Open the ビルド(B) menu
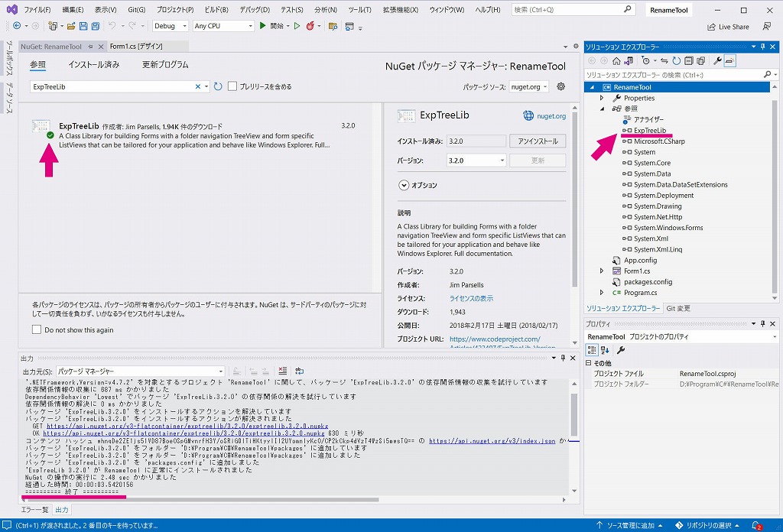 [216, 9]
